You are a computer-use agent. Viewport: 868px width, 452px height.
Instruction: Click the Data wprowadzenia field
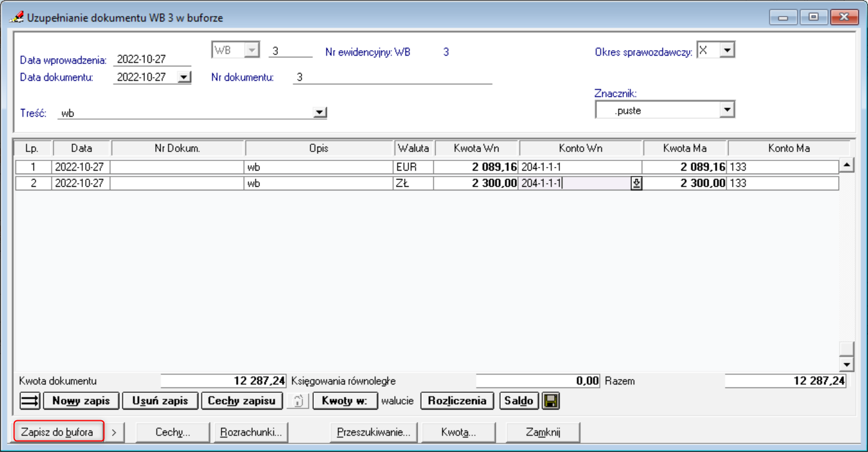[x=152, y=59]
